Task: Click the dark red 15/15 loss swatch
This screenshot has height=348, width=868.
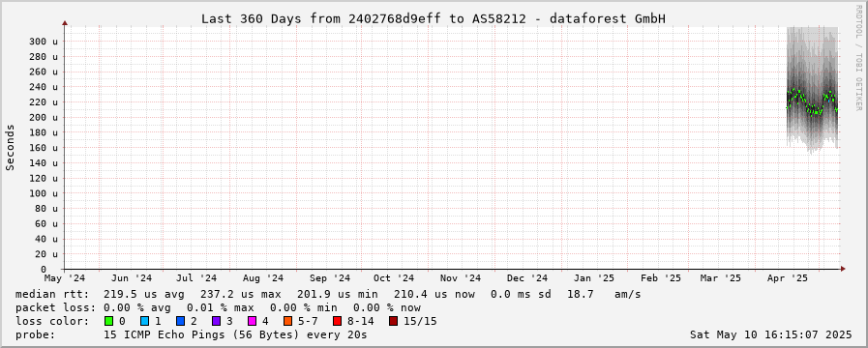Action: click(x=393, y=321)
